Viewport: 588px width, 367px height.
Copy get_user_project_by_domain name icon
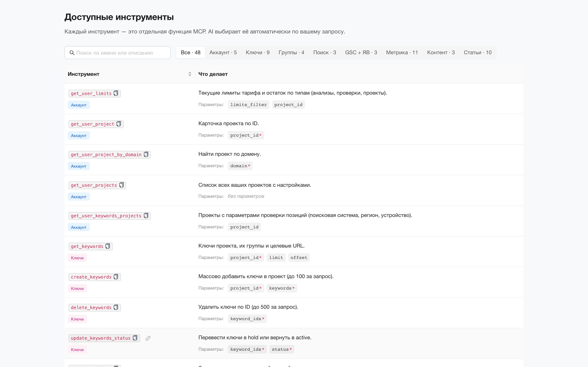point(146,155)
